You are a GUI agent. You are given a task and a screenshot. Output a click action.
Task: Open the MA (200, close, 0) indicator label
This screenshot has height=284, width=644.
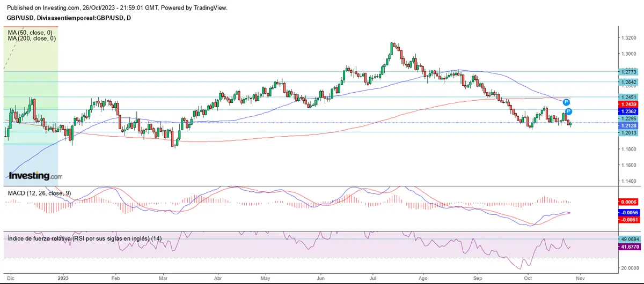[32, 39]
